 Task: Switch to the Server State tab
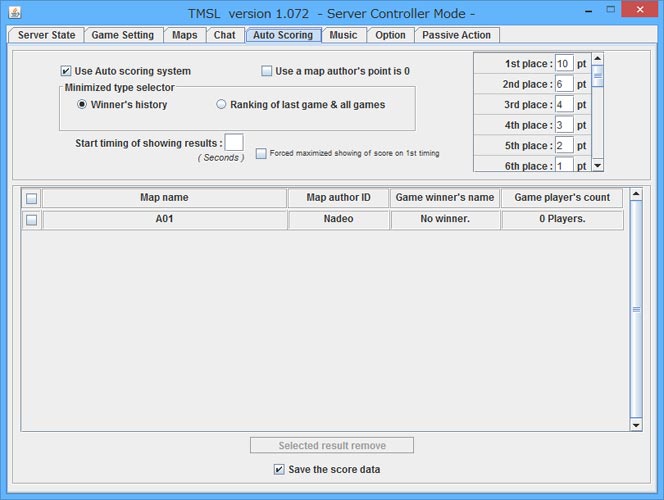pyautogui.click(x=46, y=35)
